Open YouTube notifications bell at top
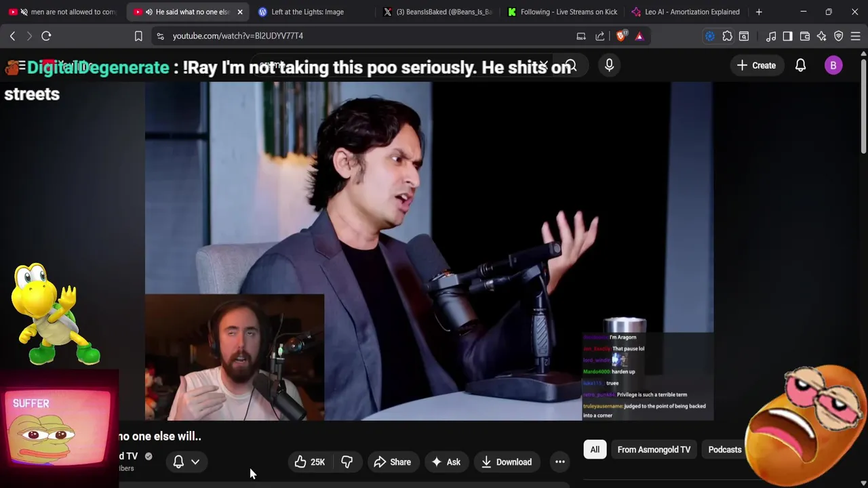 pos(800,65)
